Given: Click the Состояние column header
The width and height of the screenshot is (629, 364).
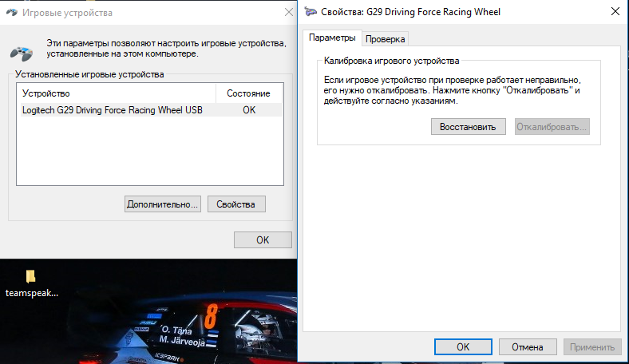Looking at the screenshot, I should click(248, 93).
